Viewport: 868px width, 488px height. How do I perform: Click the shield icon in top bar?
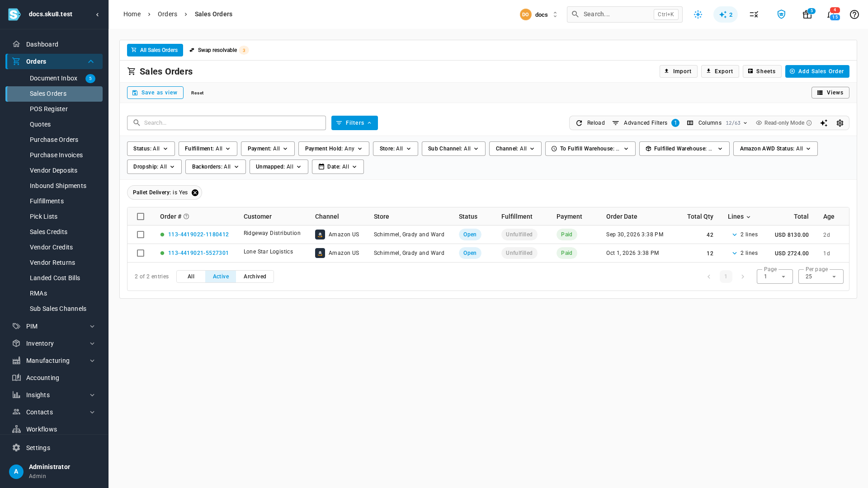pos(781,14)
